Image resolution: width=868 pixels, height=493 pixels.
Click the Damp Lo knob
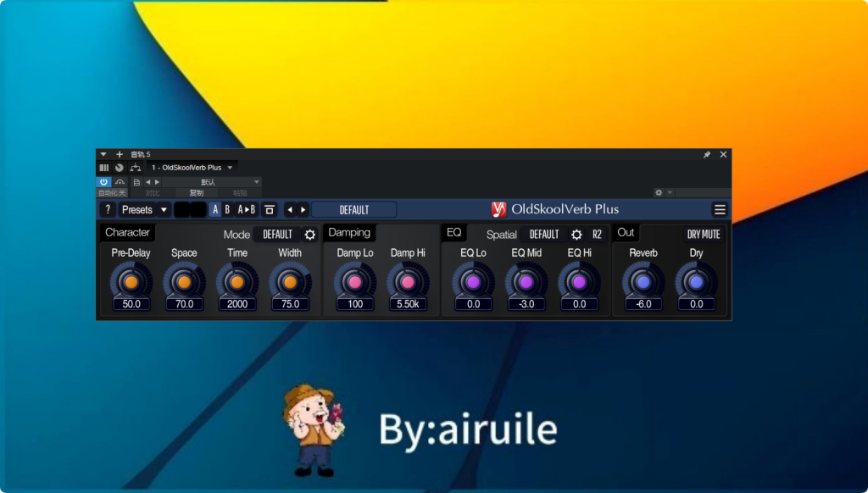(355, 282)
